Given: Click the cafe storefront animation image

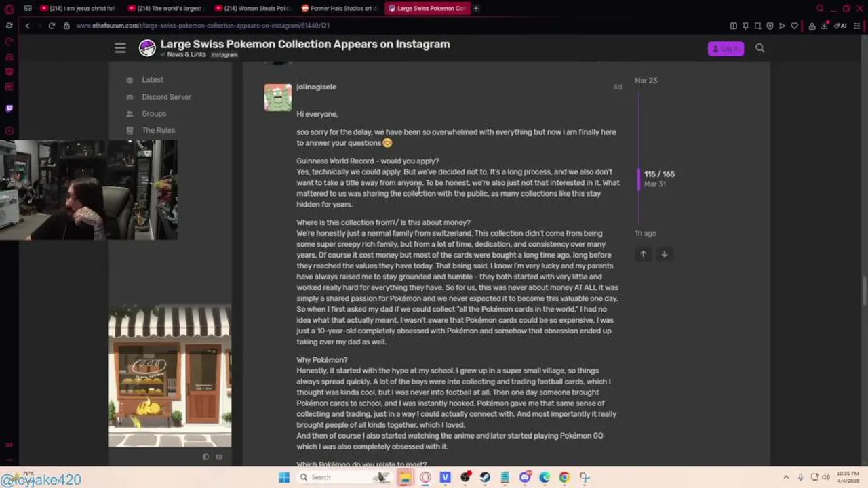Looking at the screenshot, I should (x=170, y=377).
